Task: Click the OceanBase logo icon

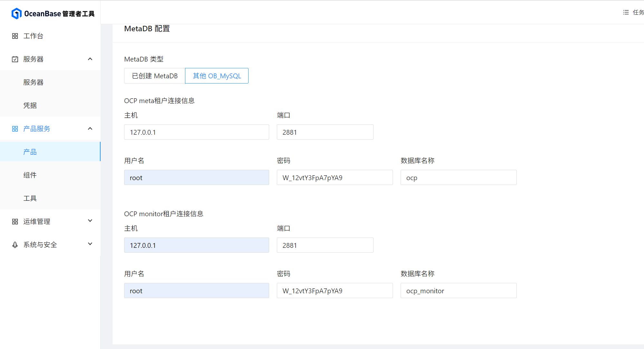Action: pyautogui.click(x=16, y=14)
